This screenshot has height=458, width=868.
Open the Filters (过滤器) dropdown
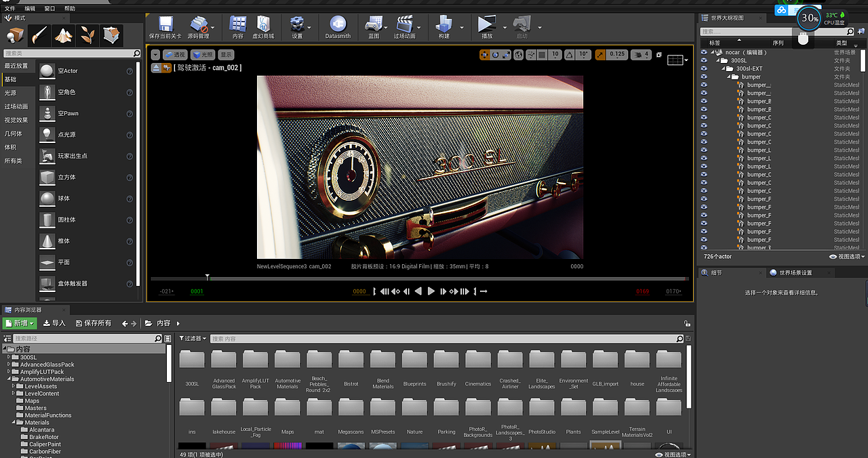[x=193, y=338]
